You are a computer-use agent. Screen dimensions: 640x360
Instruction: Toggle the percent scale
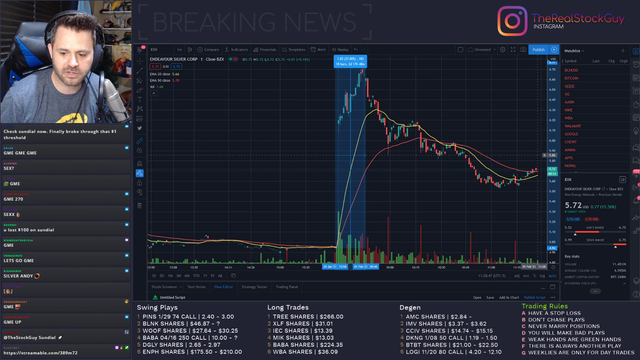point(534,276)
